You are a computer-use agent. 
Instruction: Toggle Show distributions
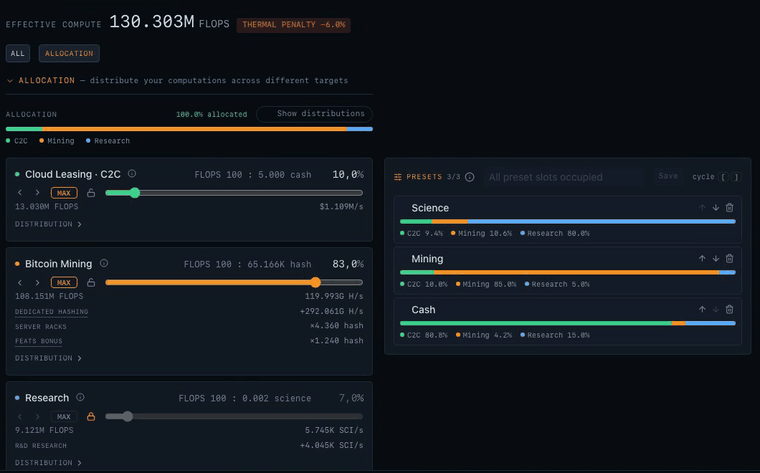click(314, 114)
